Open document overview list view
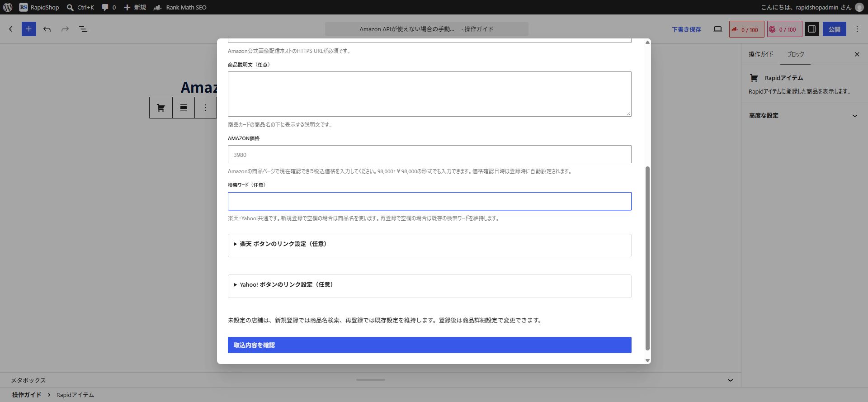This screenshot has width=868, height=402. (83, 29)
